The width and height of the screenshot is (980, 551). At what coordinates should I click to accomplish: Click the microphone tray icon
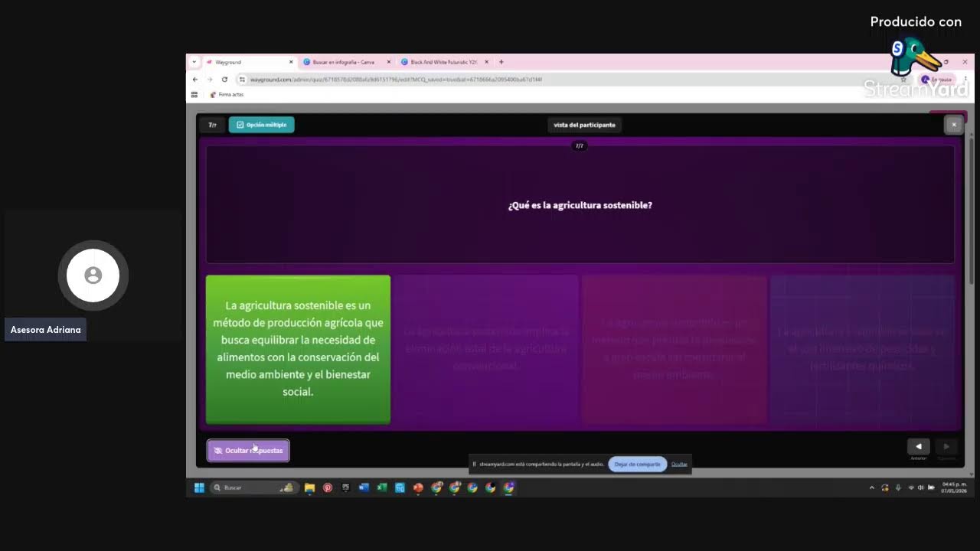(898, 487)
